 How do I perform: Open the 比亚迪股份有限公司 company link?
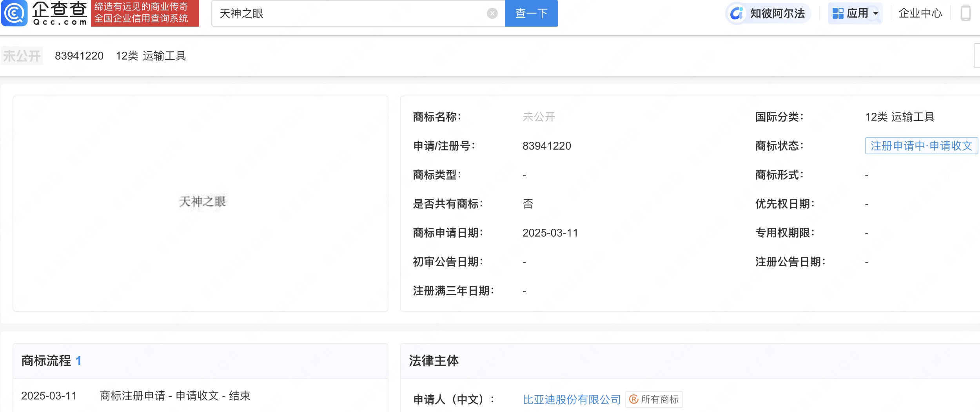tap(572, 399)
